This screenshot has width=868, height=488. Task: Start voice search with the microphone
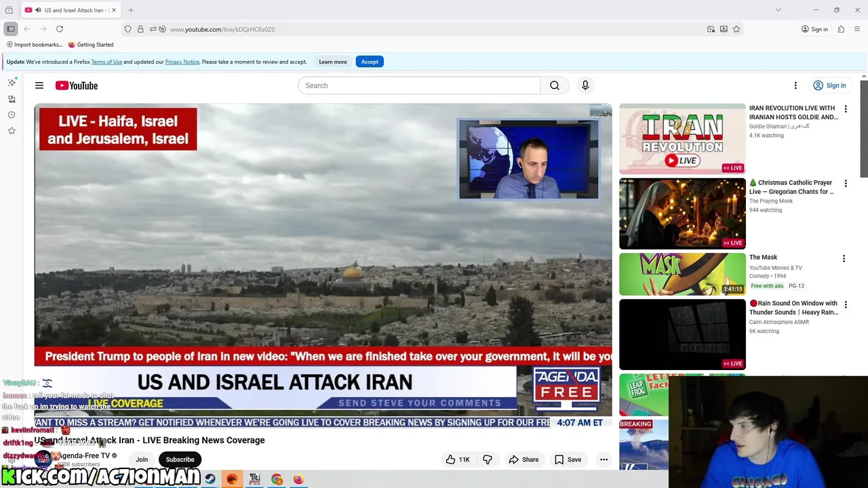[x=585, y=85]
